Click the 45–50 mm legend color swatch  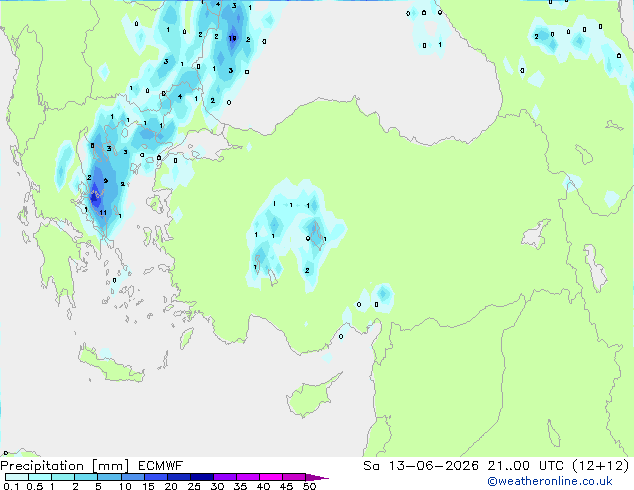click(294, 477)
